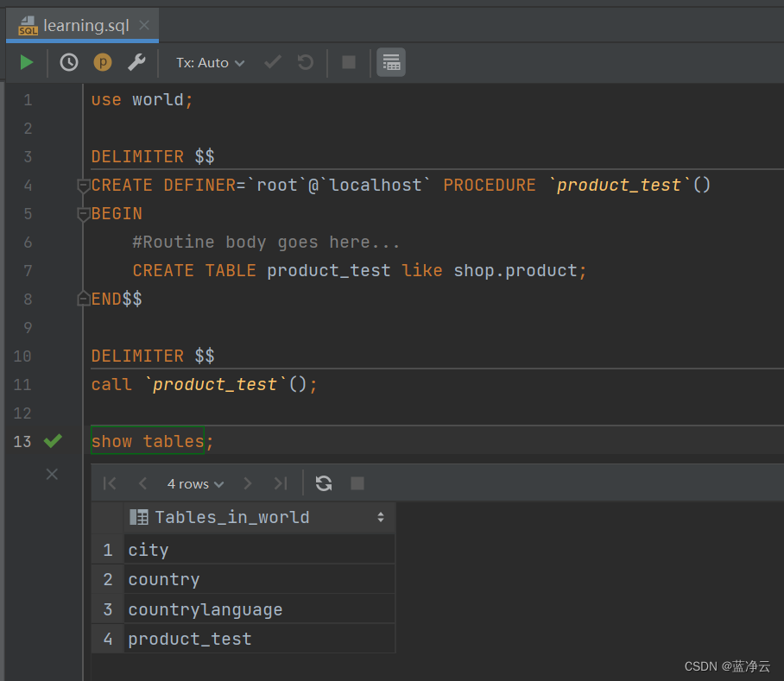Click the Tables_in_world column header

click(x=260, y=518)
